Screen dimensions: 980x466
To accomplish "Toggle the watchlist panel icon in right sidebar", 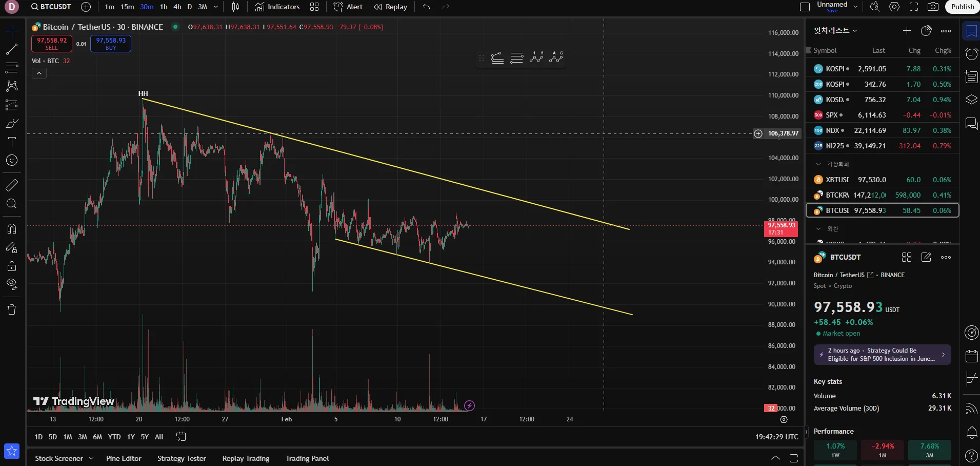I will pyautogui.click(x=971, y=31).
